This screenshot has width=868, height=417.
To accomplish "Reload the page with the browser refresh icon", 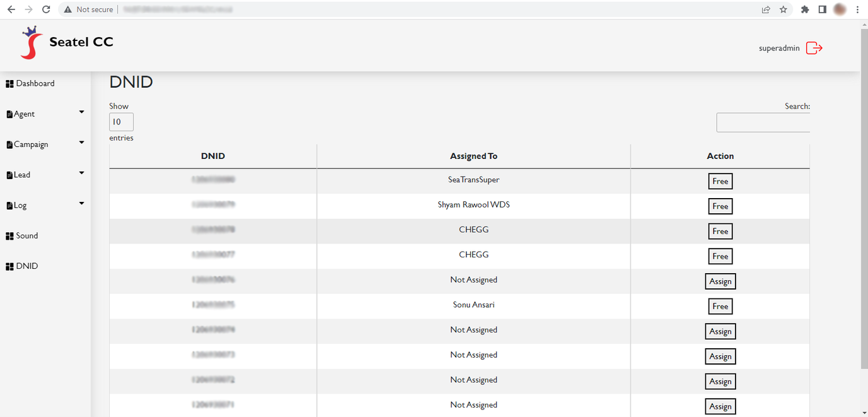I will point(46,9).
